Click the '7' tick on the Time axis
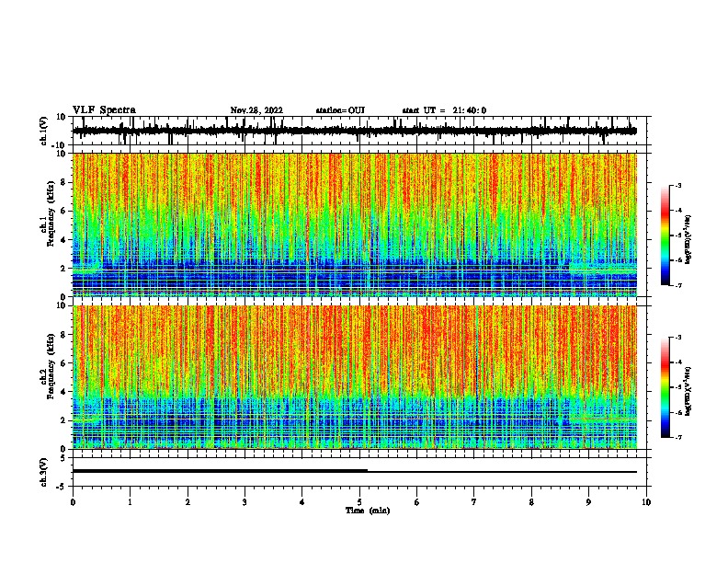This screenshot has width=728, height=563. click(474, 502)
